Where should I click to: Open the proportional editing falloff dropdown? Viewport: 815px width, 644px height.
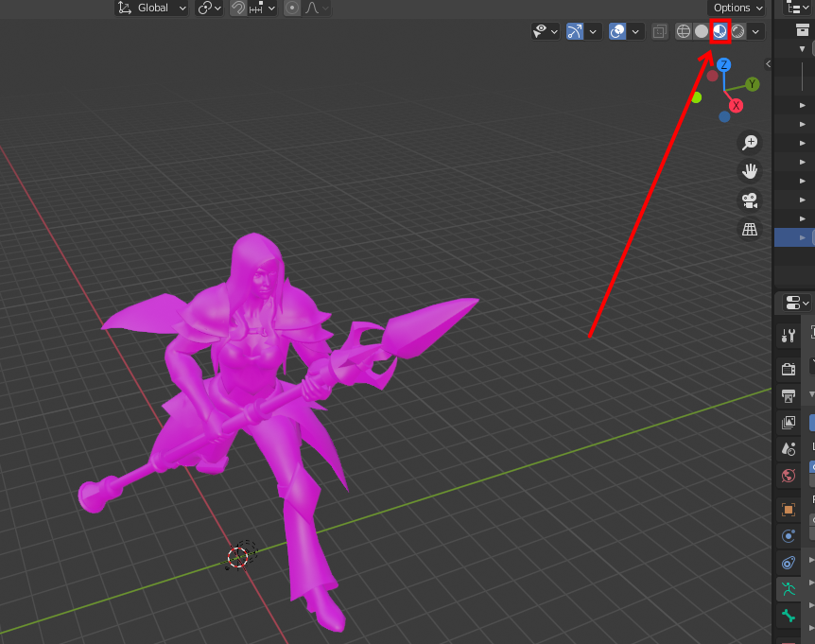pyautogui.click(x=317, y=8)
